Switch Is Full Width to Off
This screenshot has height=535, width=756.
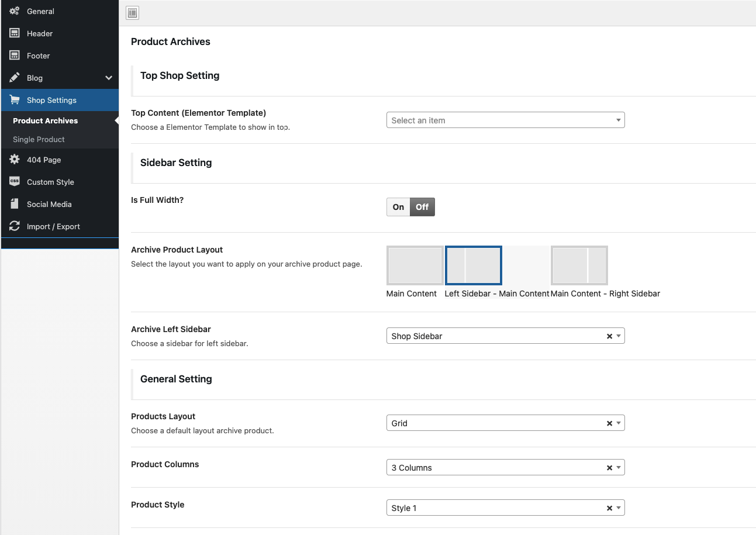pos(422,207)
